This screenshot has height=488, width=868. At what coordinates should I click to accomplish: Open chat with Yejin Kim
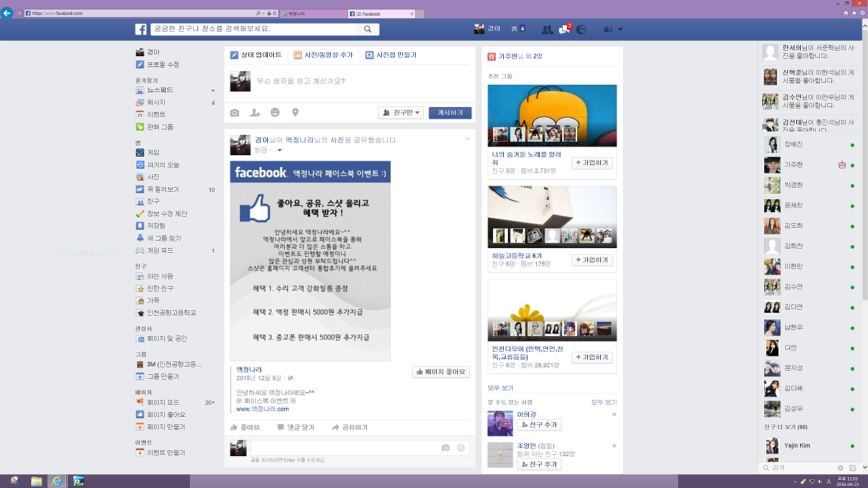point(809,445)
